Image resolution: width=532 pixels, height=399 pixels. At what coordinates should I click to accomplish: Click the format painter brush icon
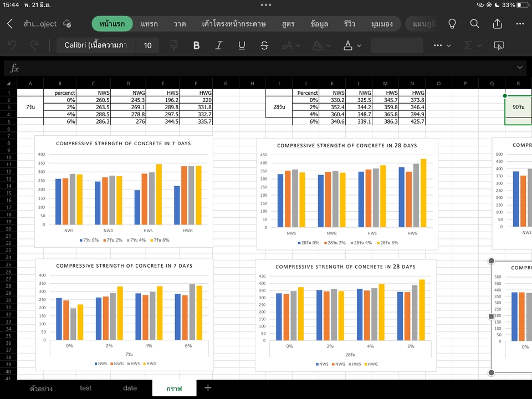click(173, 45)
